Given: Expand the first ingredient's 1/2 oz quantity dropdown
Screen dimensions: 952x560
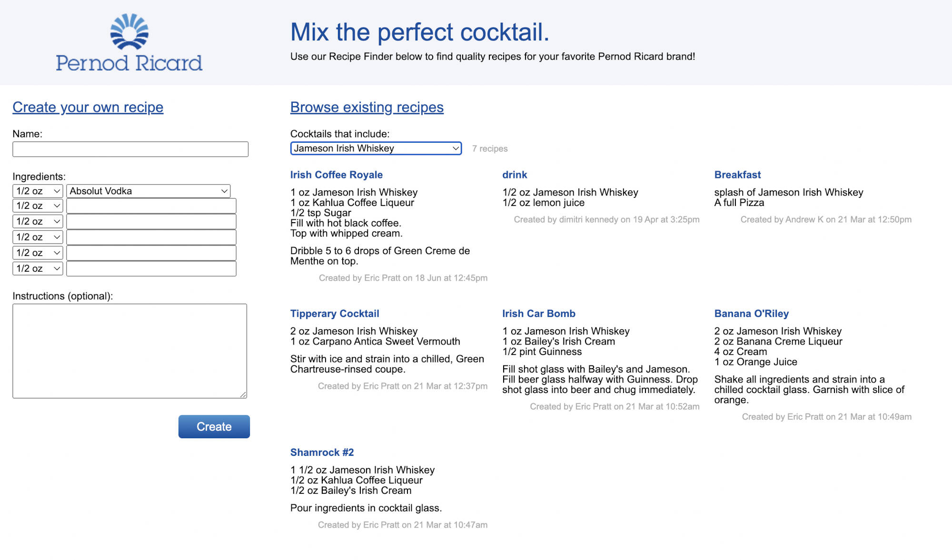Looking at the screenshot, I should click(x=38, y=191).
